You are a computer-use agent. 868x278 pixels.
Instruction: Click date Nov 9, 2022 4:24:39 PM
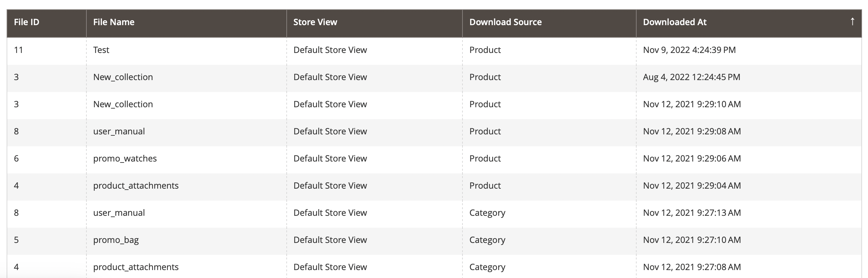coord(689,50)
